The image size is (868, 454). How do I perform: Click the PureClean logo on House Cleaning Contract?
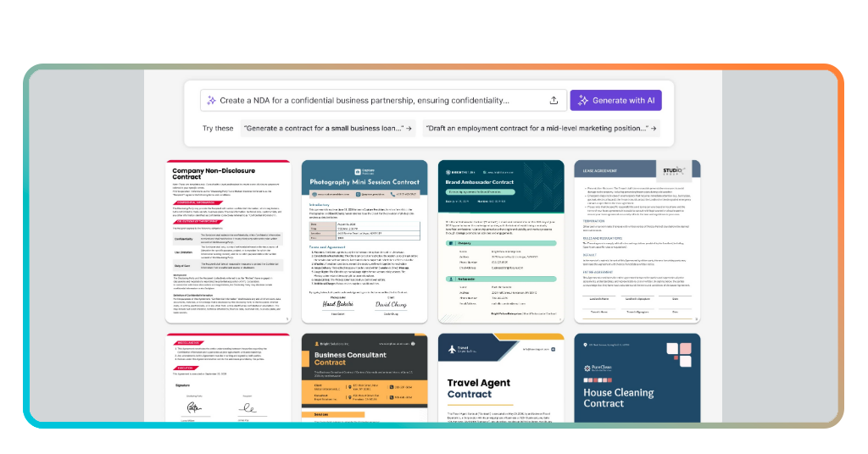point(587,368)
